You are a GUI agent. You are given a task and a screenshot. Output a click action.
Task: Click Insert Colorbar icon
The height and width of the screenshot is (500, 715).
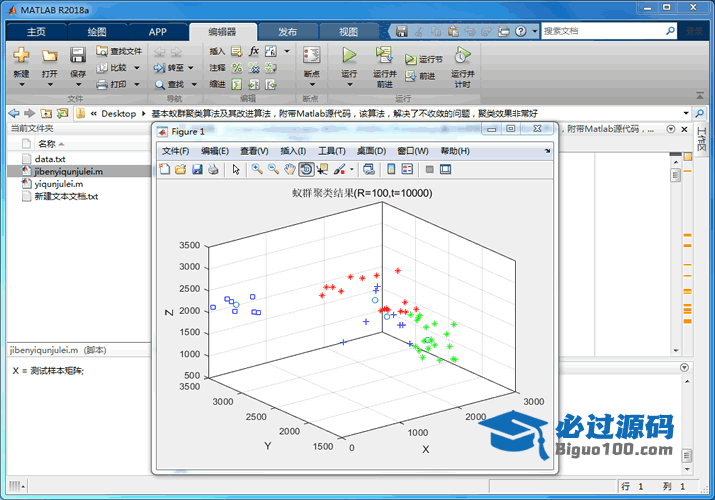[391, 170]
